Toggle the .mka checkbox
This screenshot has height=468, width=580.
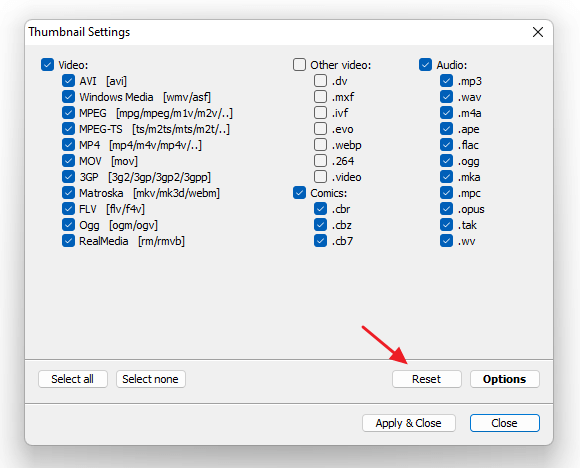coord(446,177)
